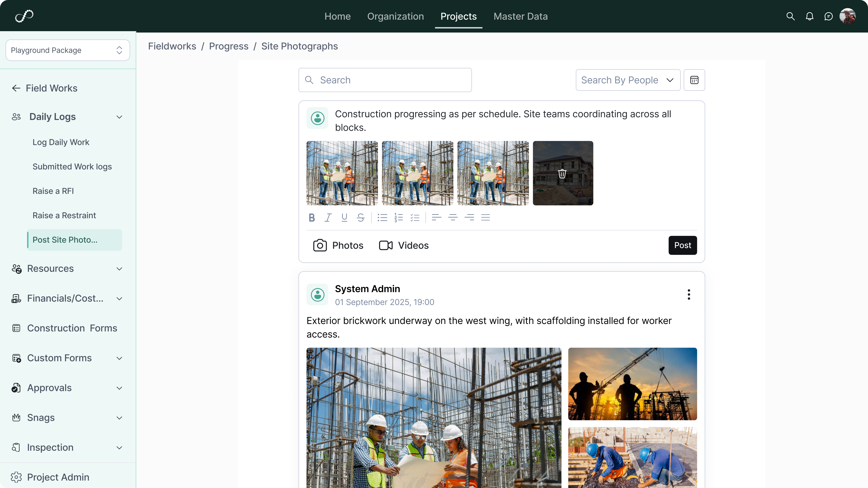Screen dimensions: 868x488
Task: Open Submitted Work logs
Action: [x=72, y=167]
